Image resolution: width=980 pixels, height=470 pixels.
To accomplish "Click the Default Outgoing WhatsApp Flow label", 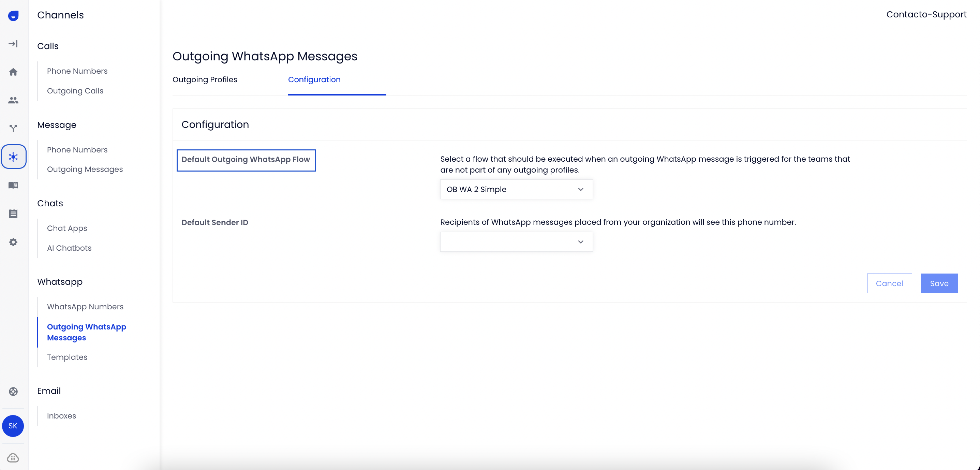I will (x=246, y=160).
